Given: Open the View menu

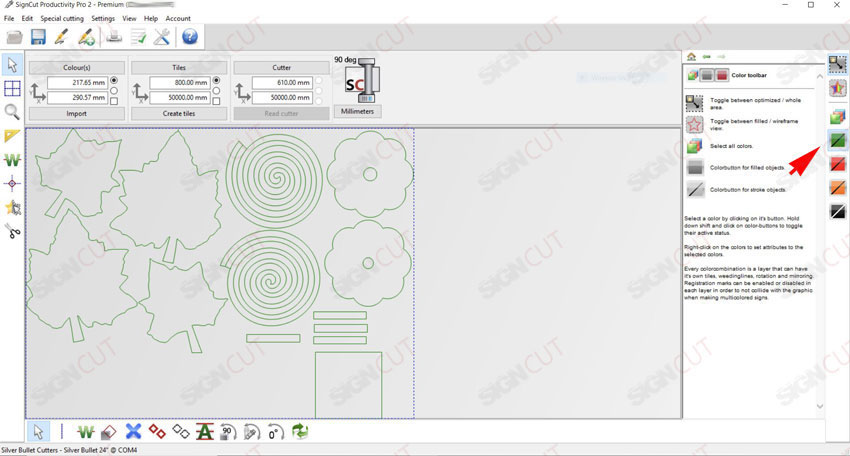Looking at the screenshot, I should (x=129, y=18).
